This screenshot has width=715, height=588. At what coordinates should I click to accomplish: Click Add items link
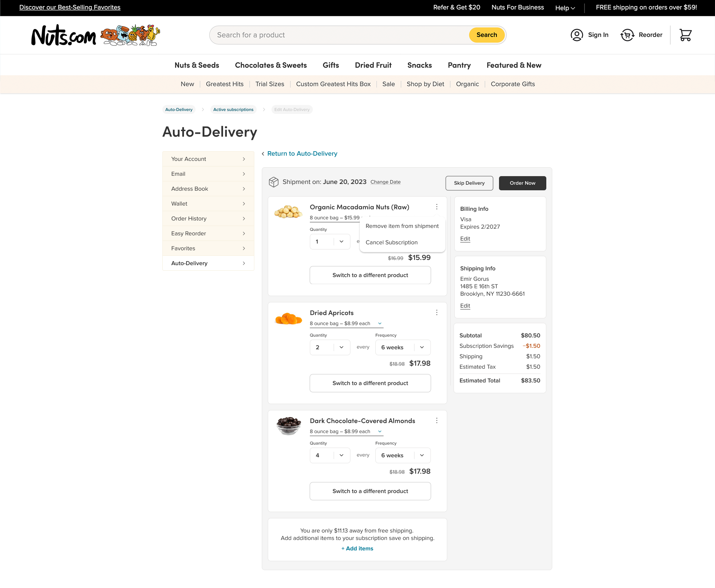[x=357, y=549]
